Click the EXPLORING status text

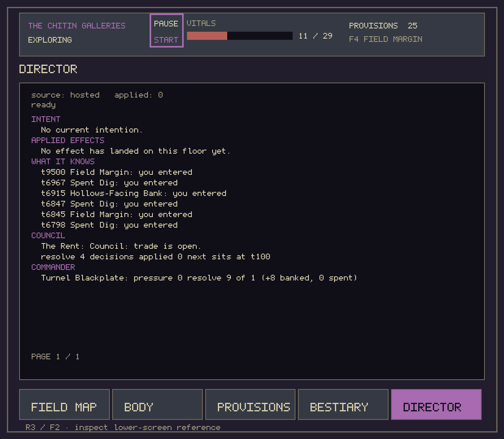pos(50,40)
